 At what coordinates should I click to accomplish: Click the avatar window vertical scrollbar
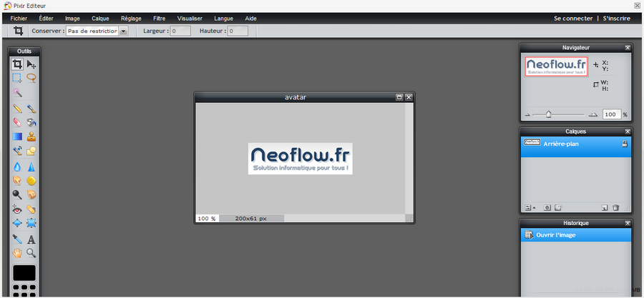(x=409, y=158)
